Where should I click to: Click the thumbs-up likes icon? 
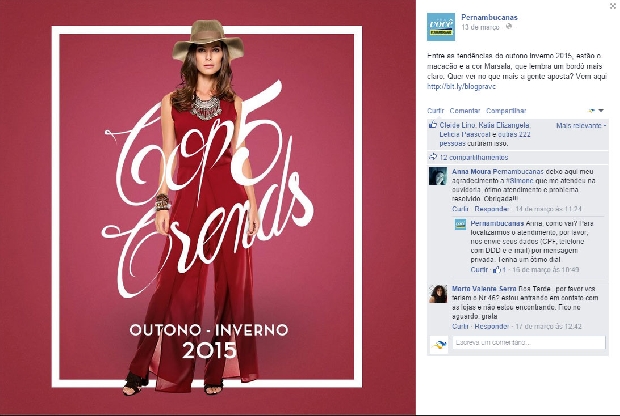click(x=433, y=125)
